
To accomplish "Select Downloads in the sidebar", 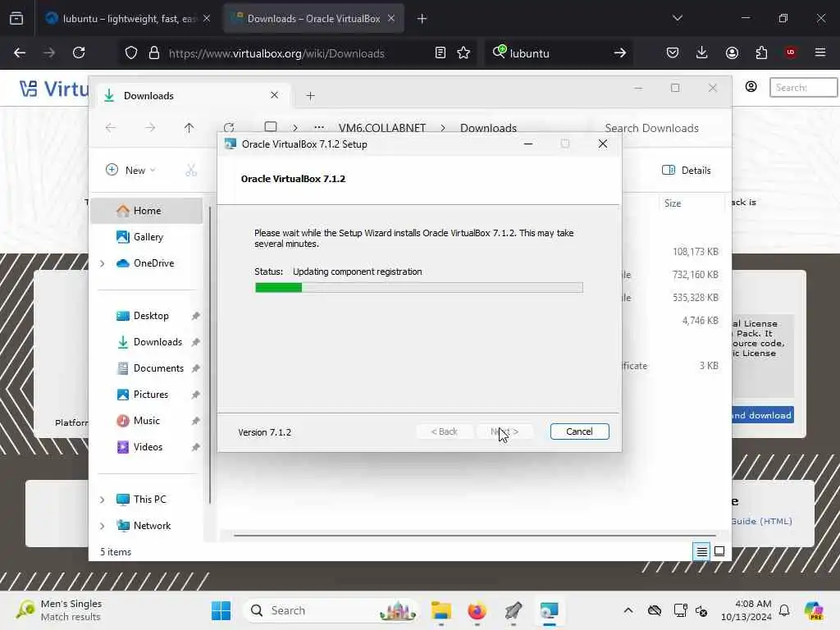I will [157, 342].
